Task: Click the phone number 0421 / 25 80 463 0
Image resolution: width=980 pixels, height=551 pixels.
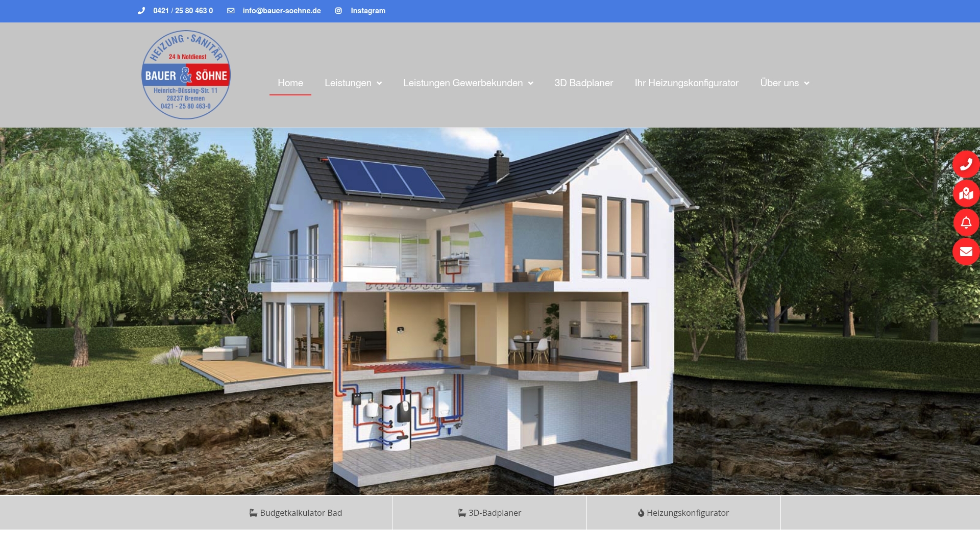Action: [x=183, y=11]
